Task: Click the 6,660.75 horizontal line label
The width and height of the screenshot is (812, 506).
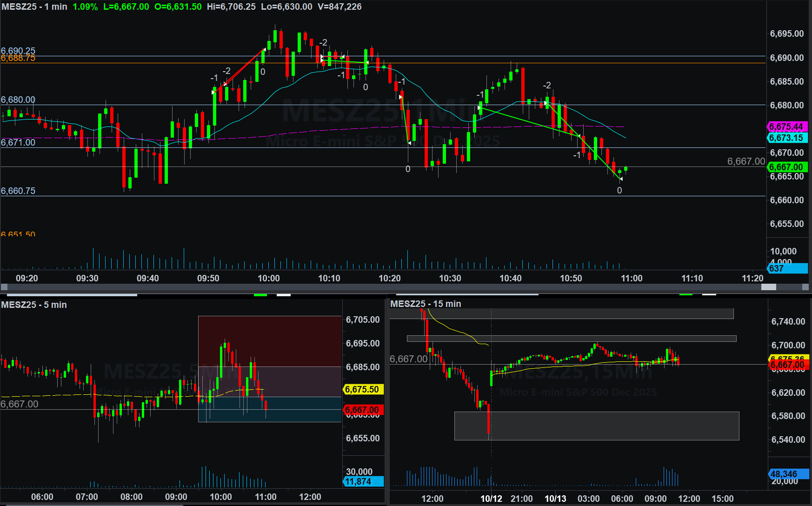Action: (18, 191)
